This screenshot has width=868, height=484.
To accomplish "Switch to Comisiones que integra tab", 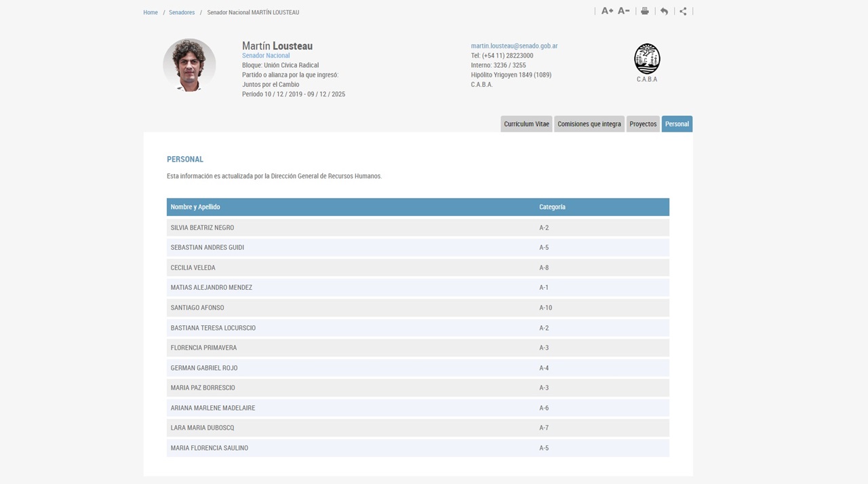I will (589, 124).
